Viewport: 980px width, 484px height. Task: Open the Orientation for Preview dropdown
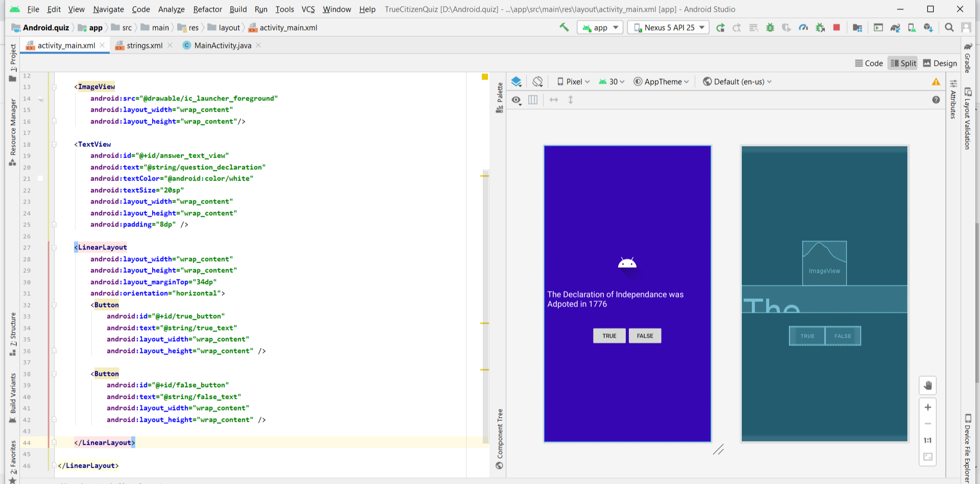537,82
